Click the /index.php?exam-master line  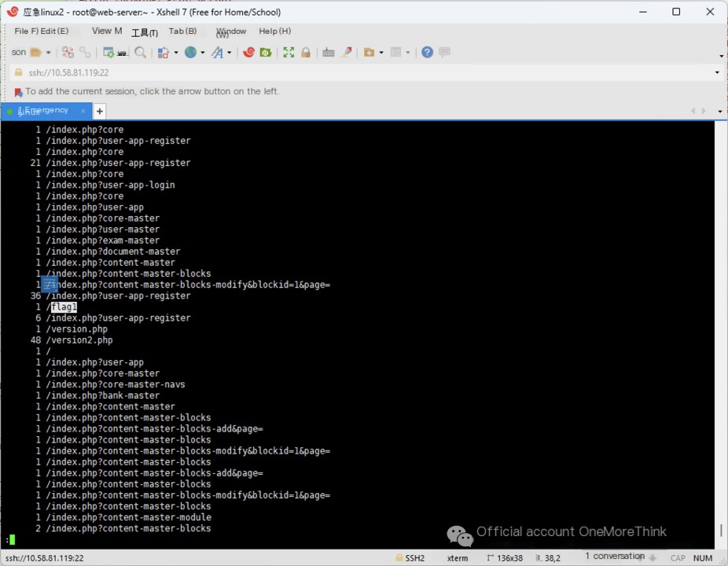103,240
